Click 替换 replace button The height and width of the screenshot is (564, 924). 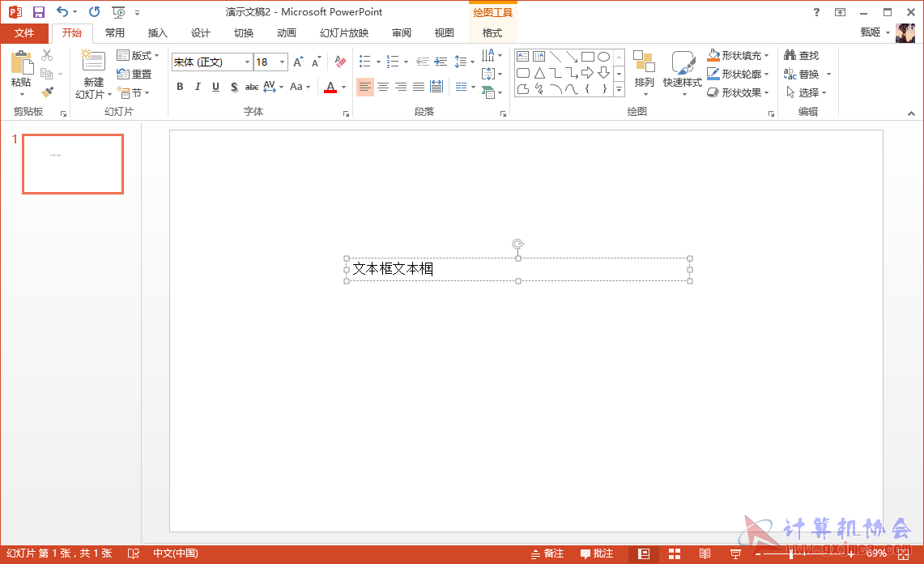pos(802,75)
